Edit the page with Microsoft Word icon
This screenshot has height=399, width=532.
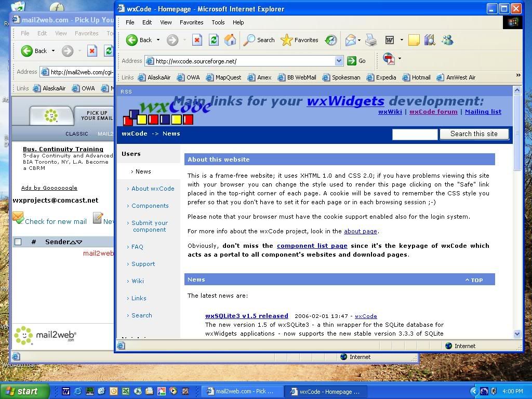pyautogui.click(x=390, y=41)
